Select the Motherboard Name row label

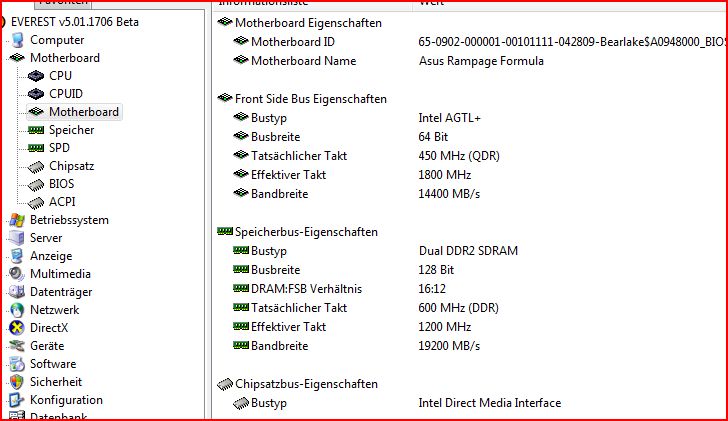pos(304,61)
